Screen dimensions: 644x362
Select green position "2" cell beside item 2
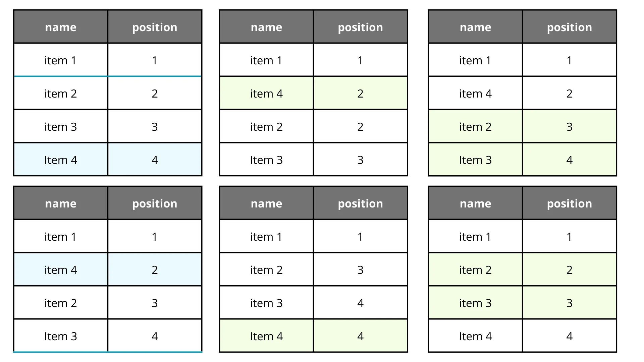click(569, 270)
